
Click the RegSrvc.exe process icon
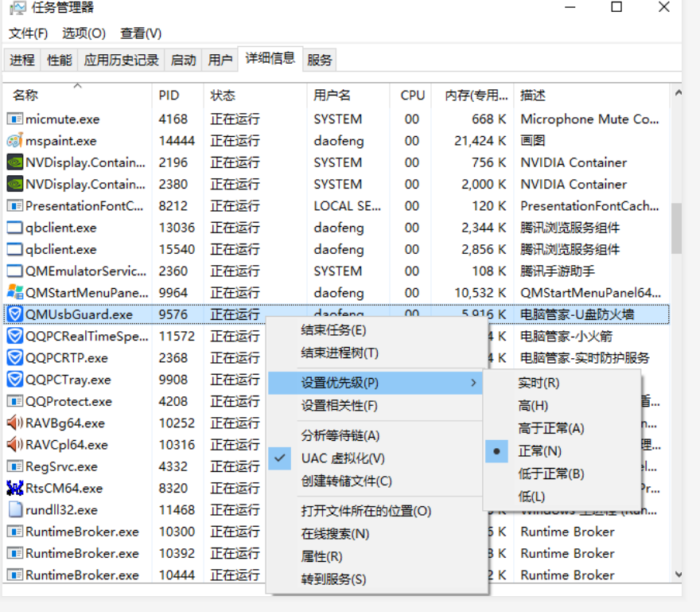tap(15, 466)
